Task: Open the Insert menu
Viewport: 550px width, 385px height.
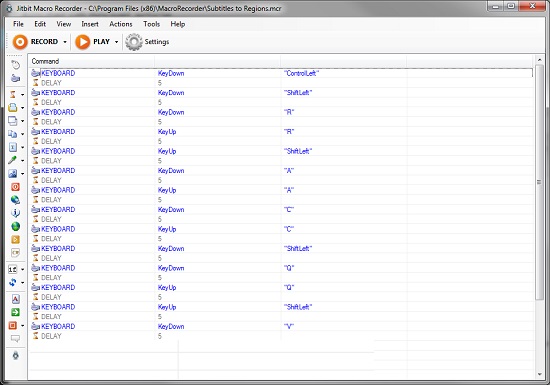Action: [90, 24]
